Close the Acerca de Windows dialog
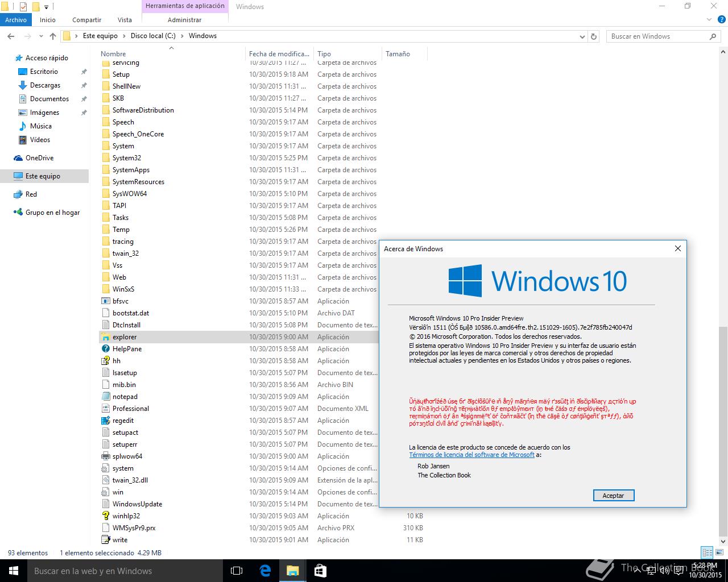This screenshot has width=728, height=582. pyautogui.click(x=677, y=248)
